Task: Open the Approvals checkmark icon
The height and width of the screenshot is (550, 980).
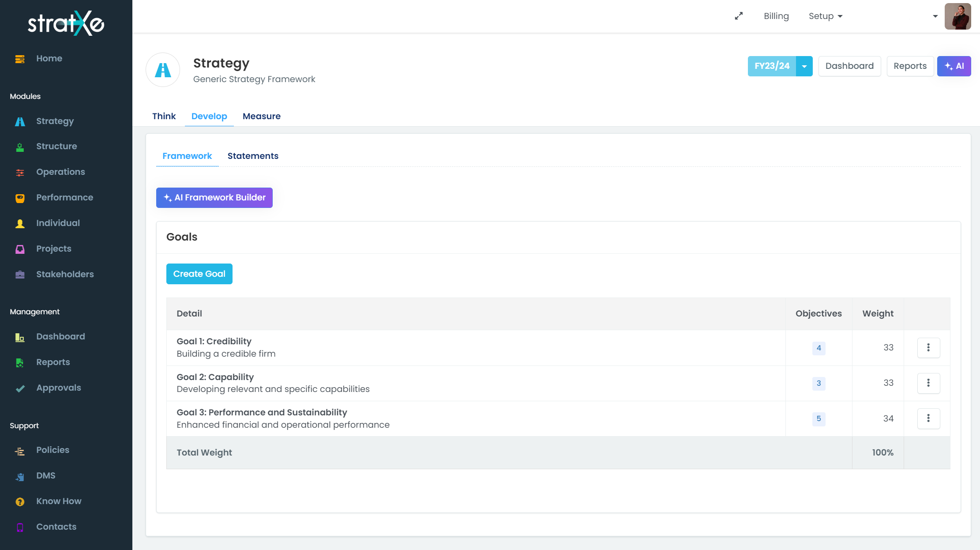Action: [20, 388]
